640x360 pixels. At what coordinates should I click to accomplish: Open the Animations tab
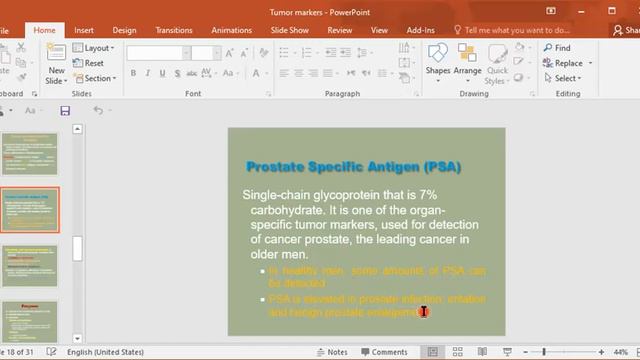point(231,30)
